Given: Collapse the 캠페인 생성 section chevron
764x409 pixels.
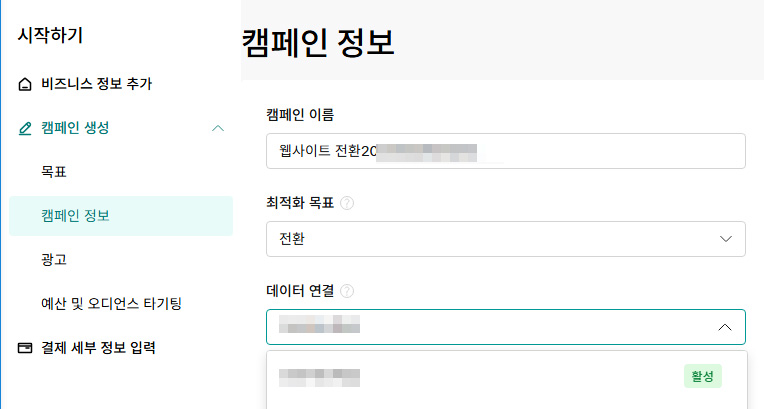Looking at the screenshot, I should 218,128.
